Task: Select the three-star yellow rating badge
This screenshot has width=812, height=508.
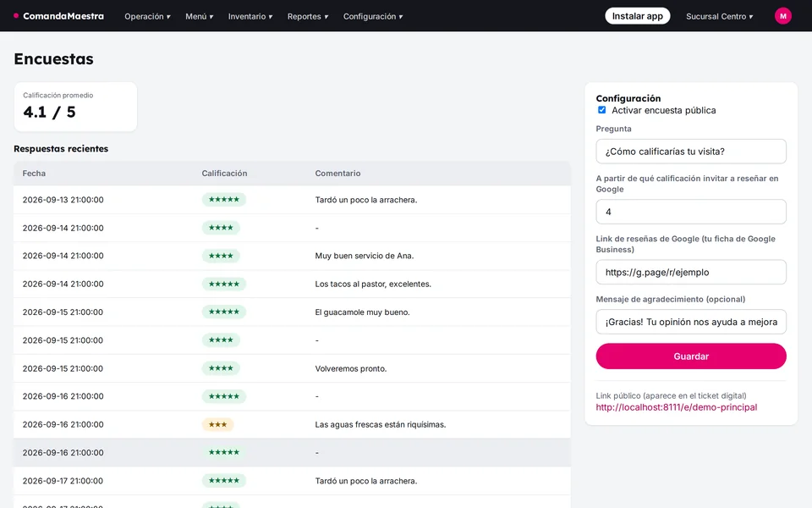Action: 217,424
